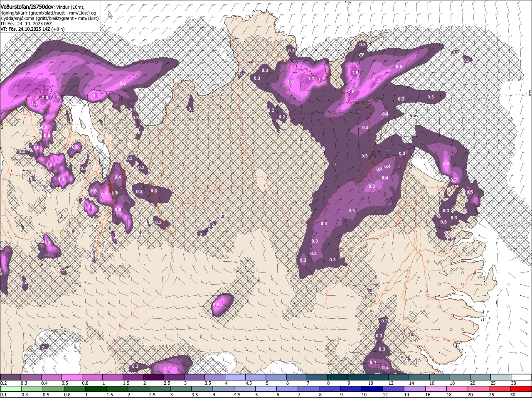Choose the slate blue 6 upper-scale swatch
532x398 pixels.
point(296,377)
